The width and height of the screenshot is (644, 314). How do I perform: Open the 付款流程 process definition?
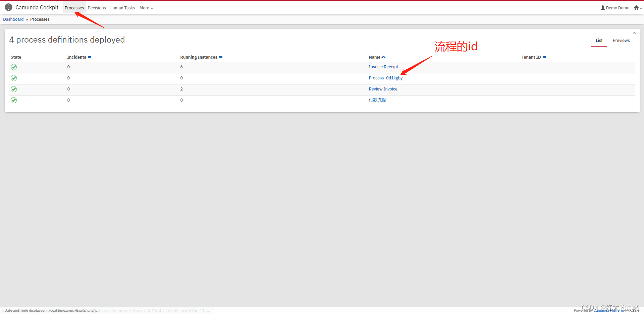coord(377,100)
